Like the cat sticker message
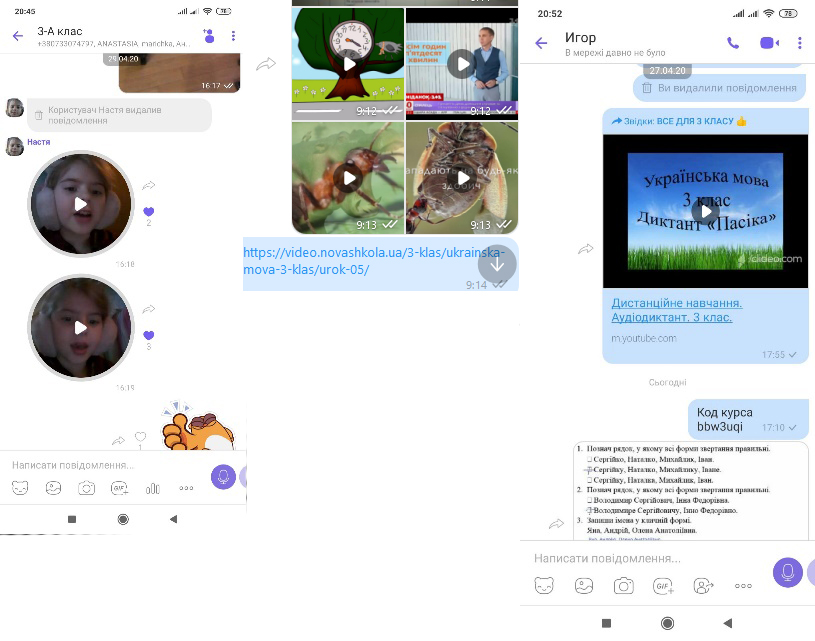 tap(140, 437)
